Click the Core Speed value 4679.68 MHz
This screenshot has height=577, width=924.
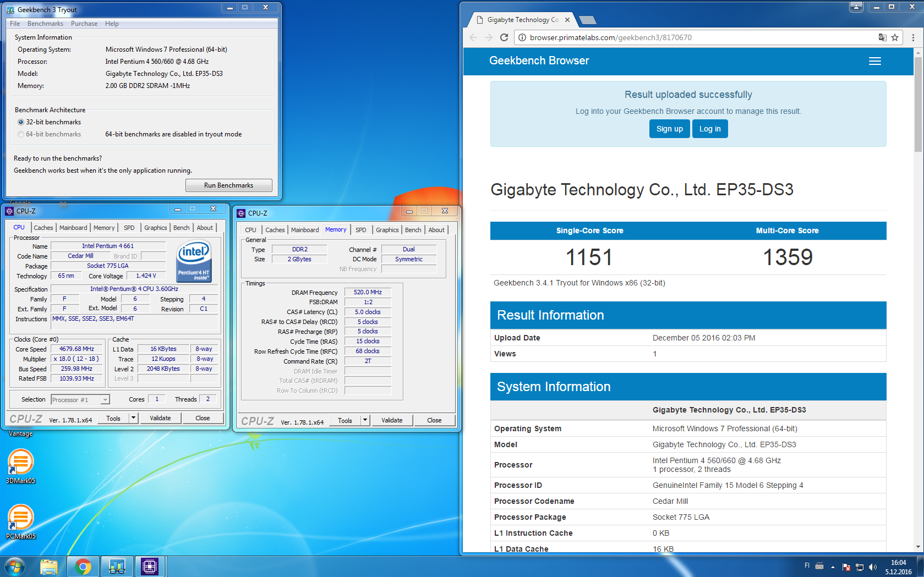pos(76,349)
